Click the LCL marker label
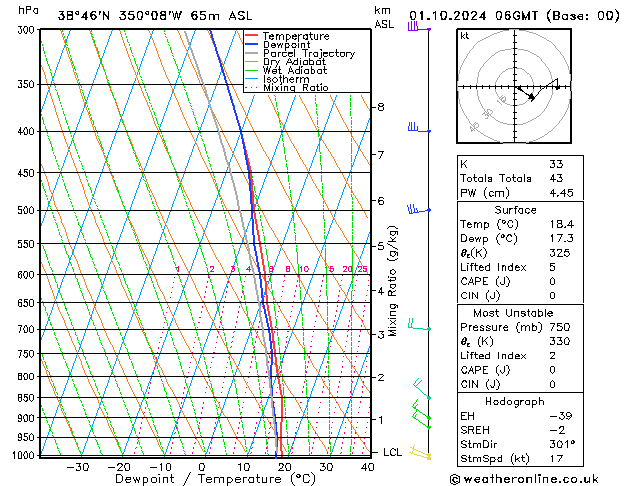The image size is (629, 486). click(392, 452)
